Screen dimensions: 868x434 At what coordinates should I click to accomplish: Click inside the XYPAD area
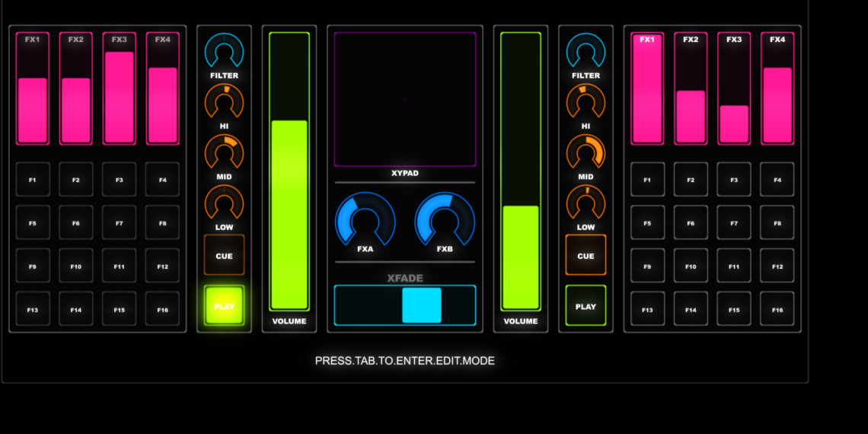404,99
